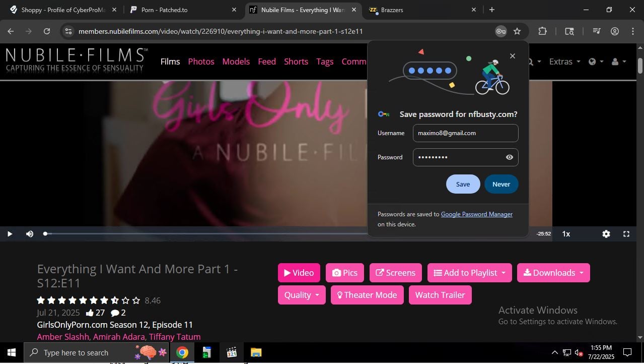The image size is (644, 364).
Task: Go back to previous page
Action: [x=11, y=31]
